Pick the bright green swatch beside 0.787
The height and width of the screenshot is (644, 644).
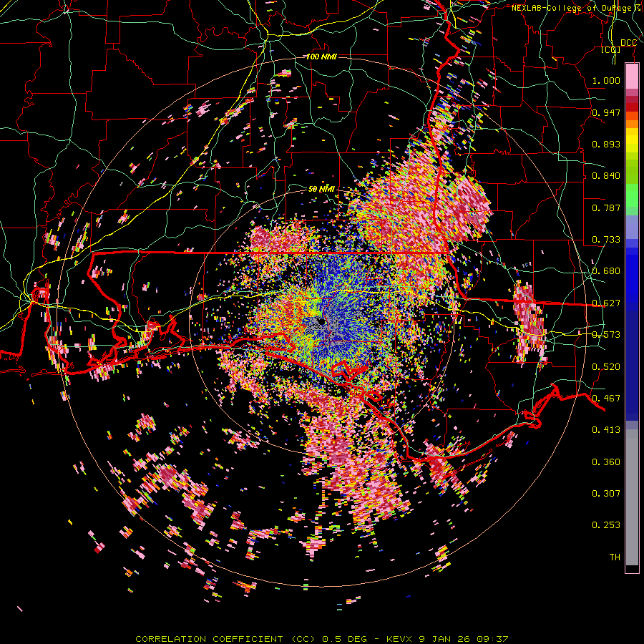pos(632,195)
